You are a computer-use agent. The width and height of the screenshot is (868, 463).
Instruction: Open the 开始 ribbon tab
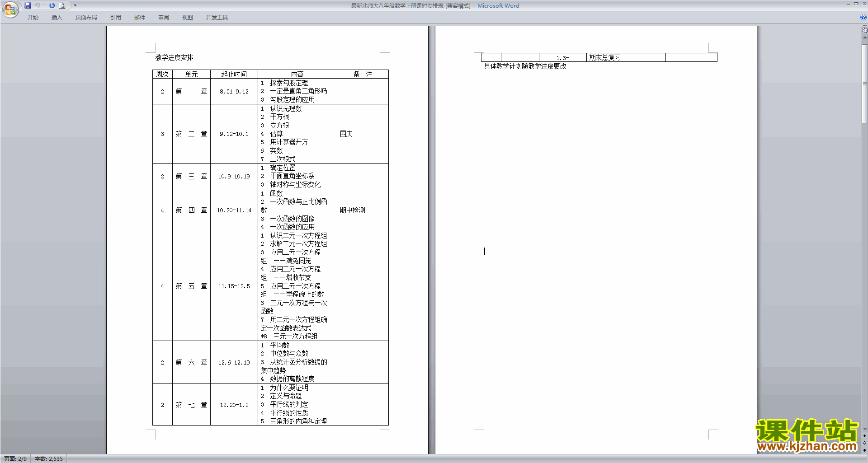click(33, 18)
